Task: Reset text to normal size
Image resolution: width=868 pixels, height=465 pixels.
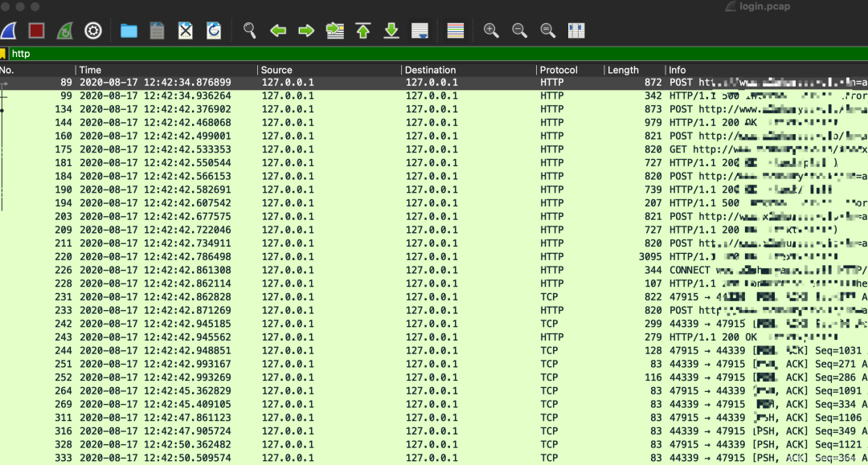Action: pyautogui.click(x=548, y=31)
